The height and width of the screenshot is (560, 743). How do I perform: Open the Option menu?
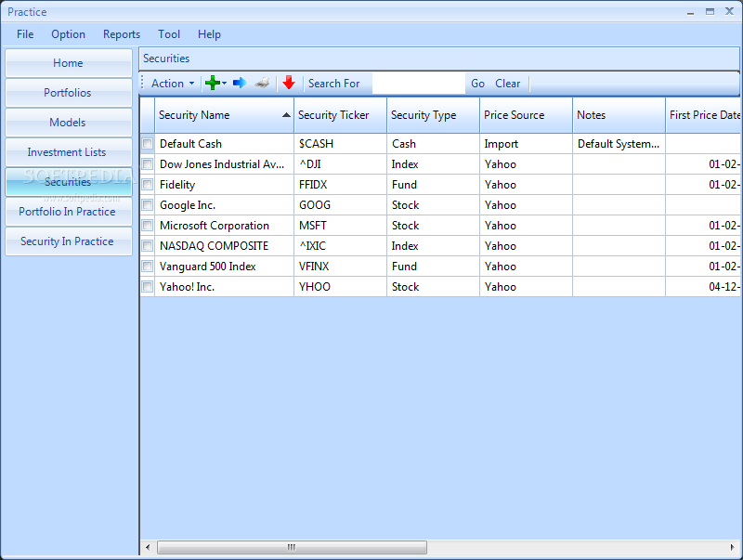click(x=68, y=34)
